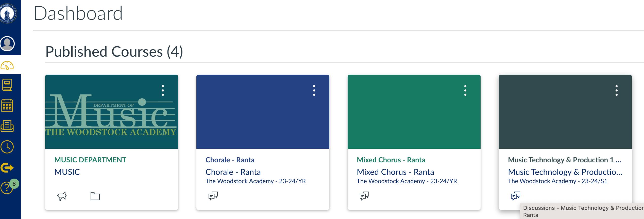Open Mixed Chorus discussions icon

364,196
